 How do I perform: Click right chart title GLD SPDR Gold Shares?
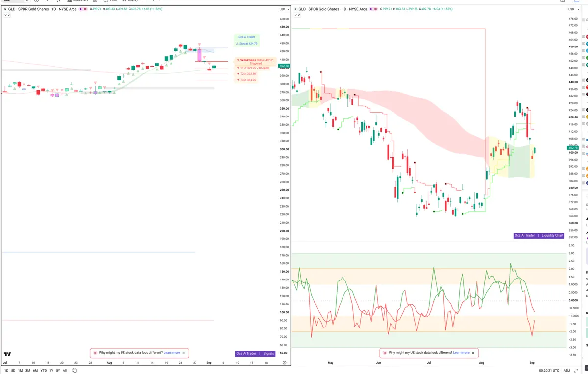coord(318,9)
